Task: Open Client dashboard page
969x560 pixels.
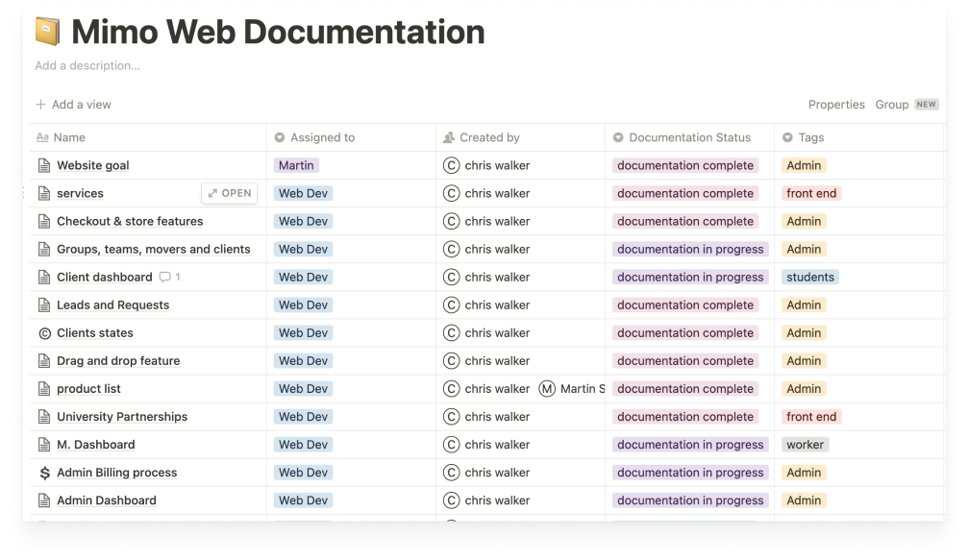Action: 105,278
